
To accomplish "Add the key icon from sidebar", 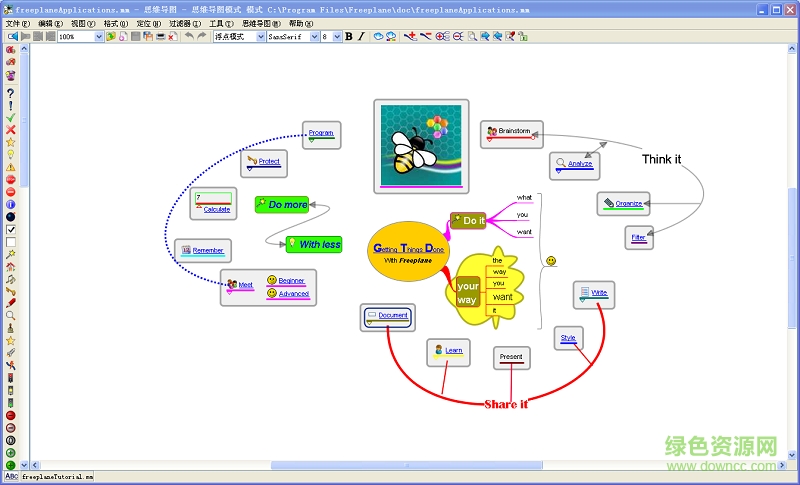I will [10, 291].
